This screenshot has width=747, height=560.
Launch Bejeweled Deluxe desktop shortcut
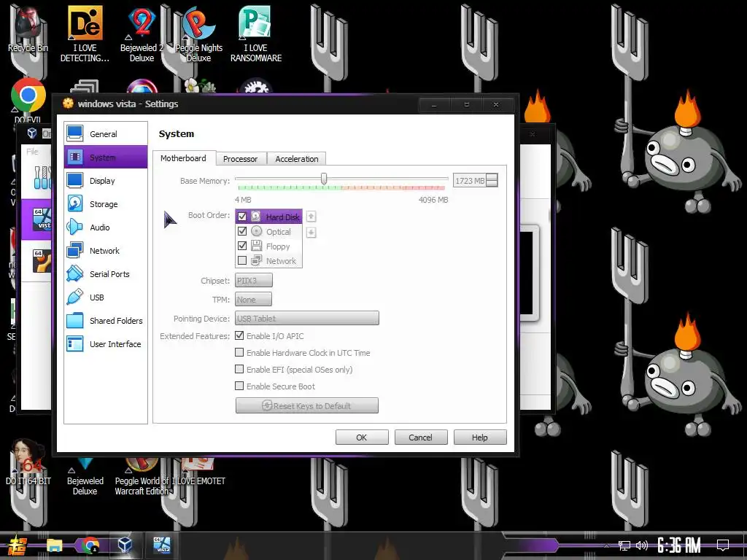[x=85, y=476]
